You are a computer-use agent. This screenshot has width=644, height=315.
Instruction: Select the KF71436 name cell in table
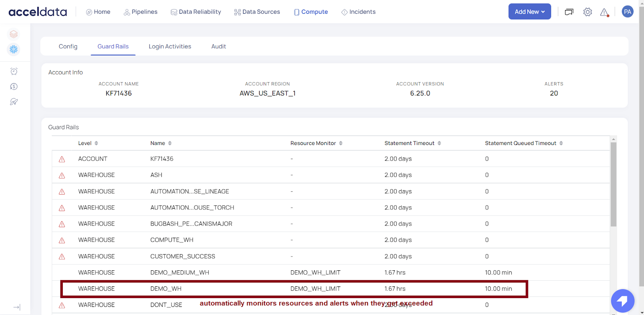coord(162,159)
